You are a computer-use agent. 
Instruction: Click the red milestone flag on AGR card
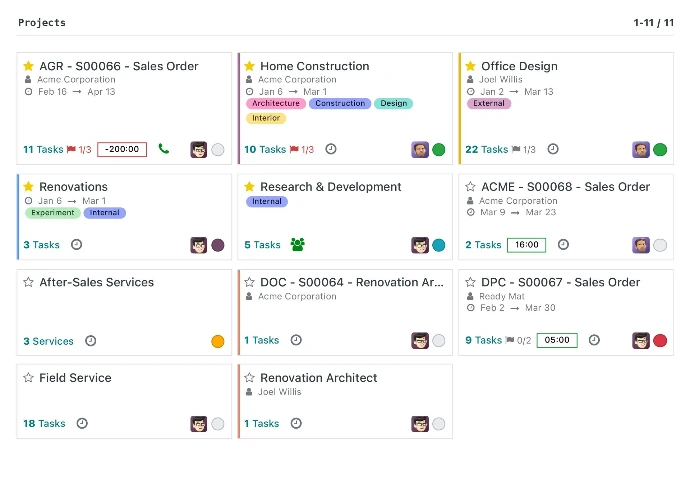pyautogui.click(x=71, y=150)
